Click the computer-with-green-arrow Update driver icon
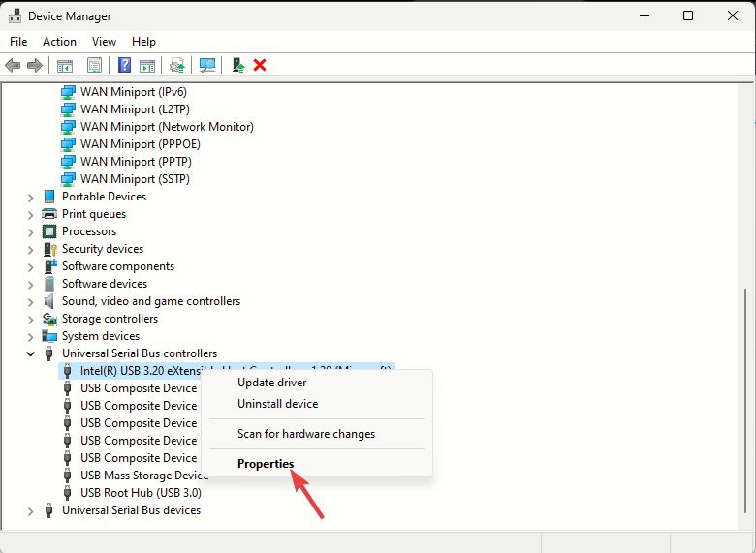The width and height of the screenshot is (756, 553). 238,65
